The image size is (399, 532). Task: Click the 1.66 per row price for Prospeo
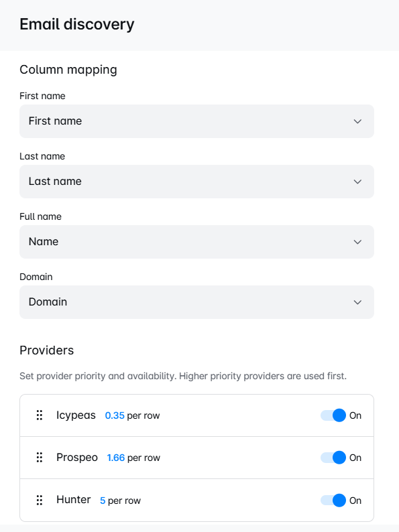[x=133, y=458]
